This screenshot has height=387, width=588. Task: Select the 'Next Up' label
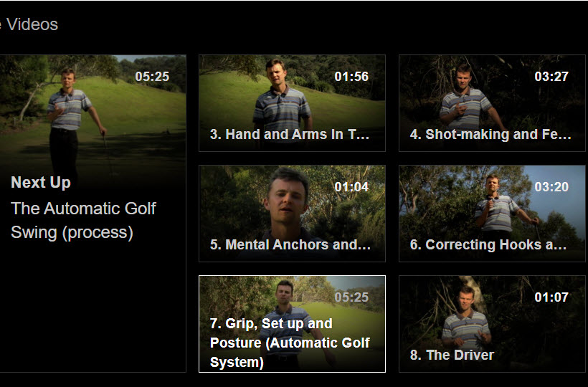click(41, 183)
